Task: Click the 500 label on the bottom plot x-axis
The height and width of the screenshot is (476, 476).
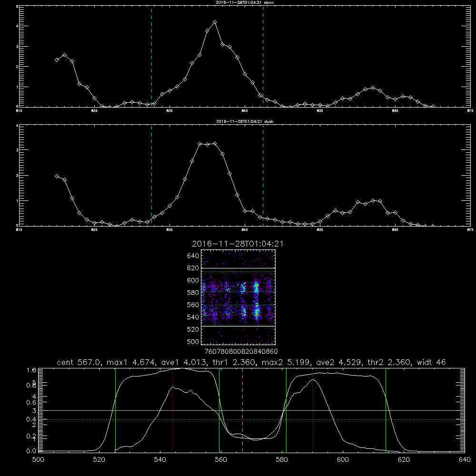Action: pos(38,460)
